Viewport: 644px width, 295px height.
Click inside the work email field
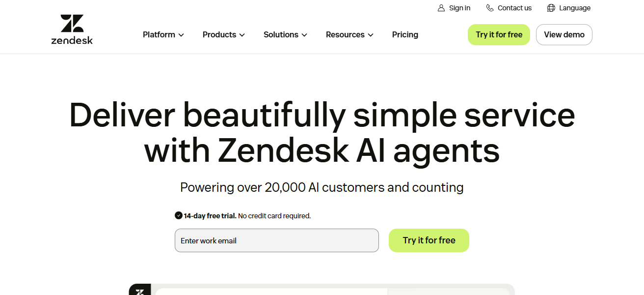276,240
